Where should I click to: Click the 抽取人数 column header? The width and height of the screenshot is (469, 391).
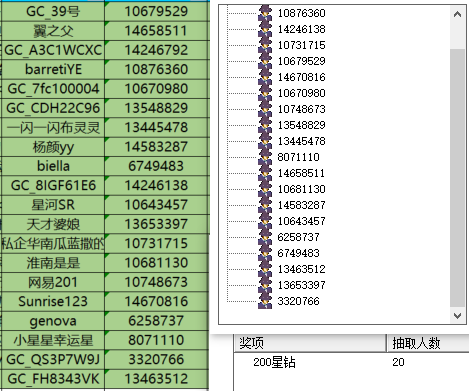[428, 343]
